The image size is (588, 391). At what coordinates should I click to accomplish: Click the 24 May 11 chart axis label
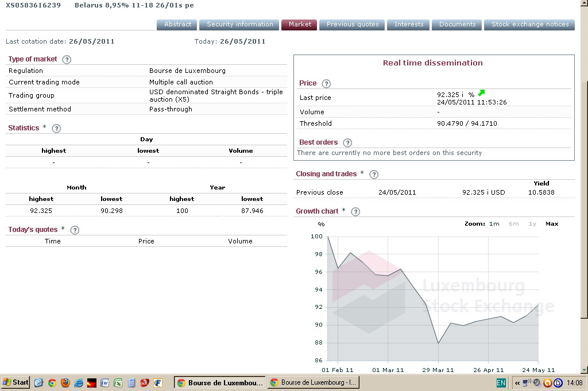(538, 370)
